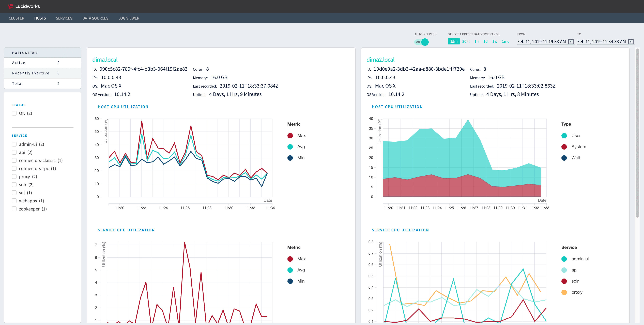Click the System legend dot in Type legend

pyautogui.click(x=564, y=147)
